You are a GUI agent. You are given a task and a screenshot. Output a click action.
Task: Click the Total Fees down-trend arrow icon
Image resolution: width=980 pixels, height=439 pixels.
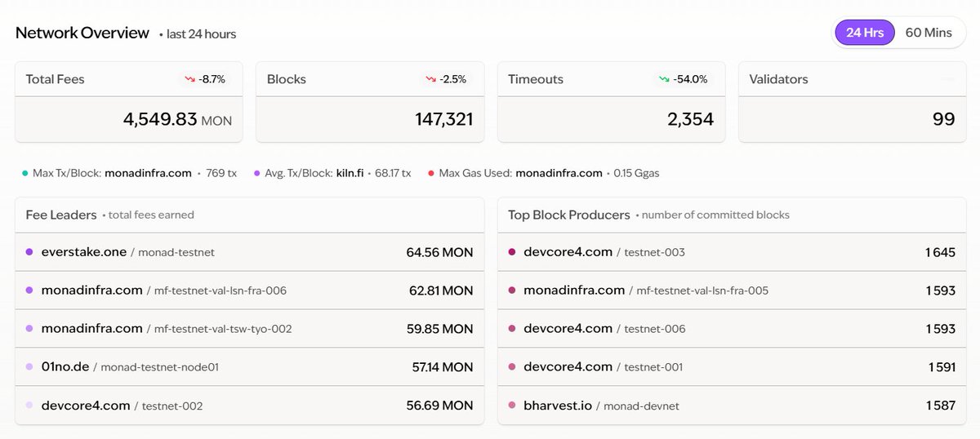pyautogui.click(x=190, y=79)
